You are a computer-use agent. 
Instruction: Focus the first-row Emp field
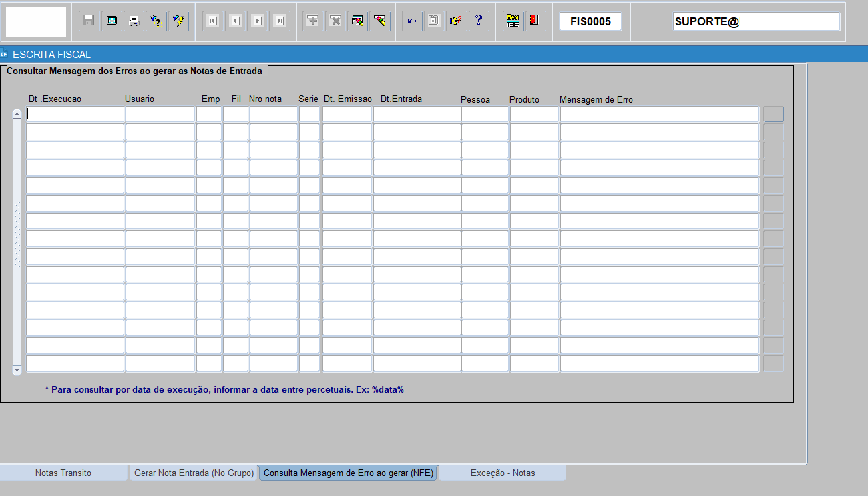209,114
